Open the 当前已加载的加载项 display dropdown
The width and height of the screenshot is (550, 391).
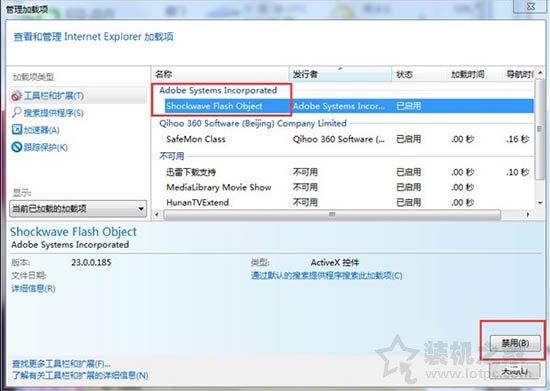(x=78, y=209)
